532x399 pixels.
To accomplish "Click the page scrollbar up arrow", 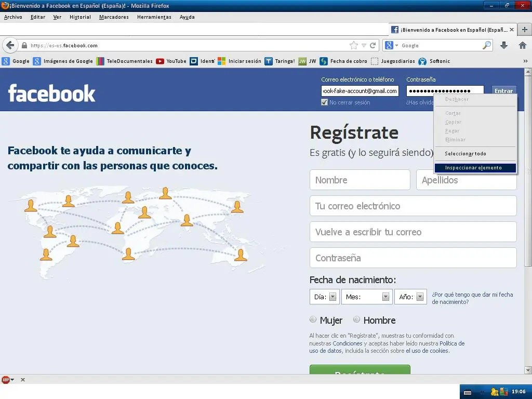I will 528,72.
